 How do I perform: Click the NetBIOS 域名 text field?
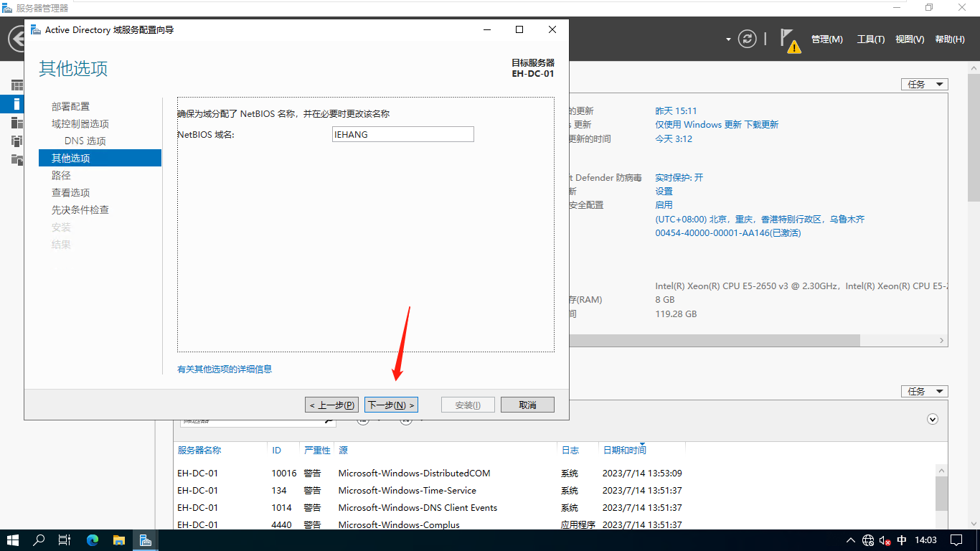coord(402,134)
